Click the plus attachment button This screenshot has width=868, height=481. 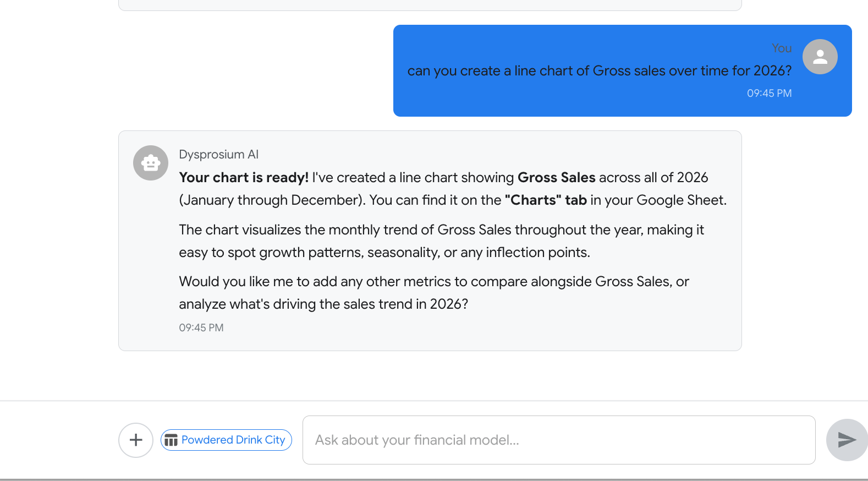[136, 440]
